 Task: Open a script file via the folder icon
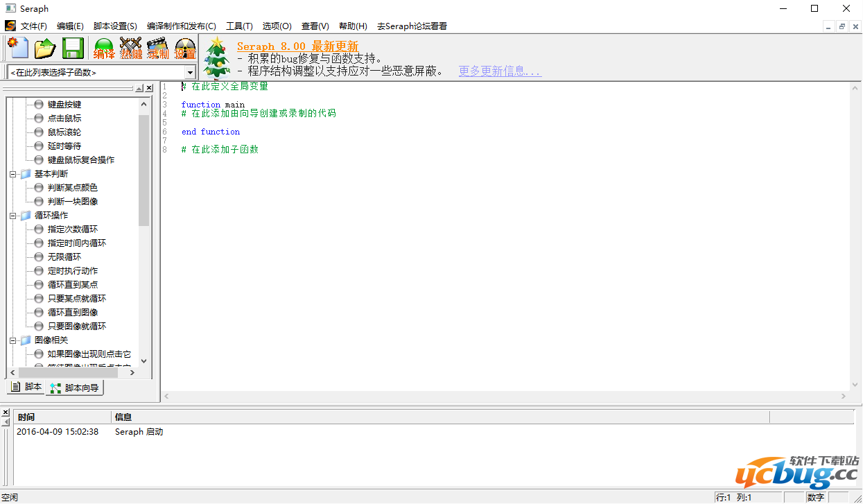(x=46, y=48)
